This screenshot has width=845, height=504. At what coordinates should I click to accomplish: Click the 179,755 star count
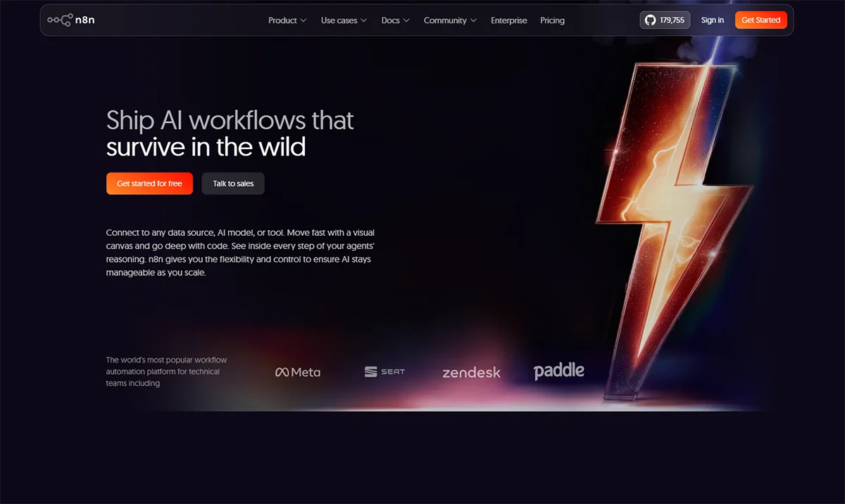672,20
